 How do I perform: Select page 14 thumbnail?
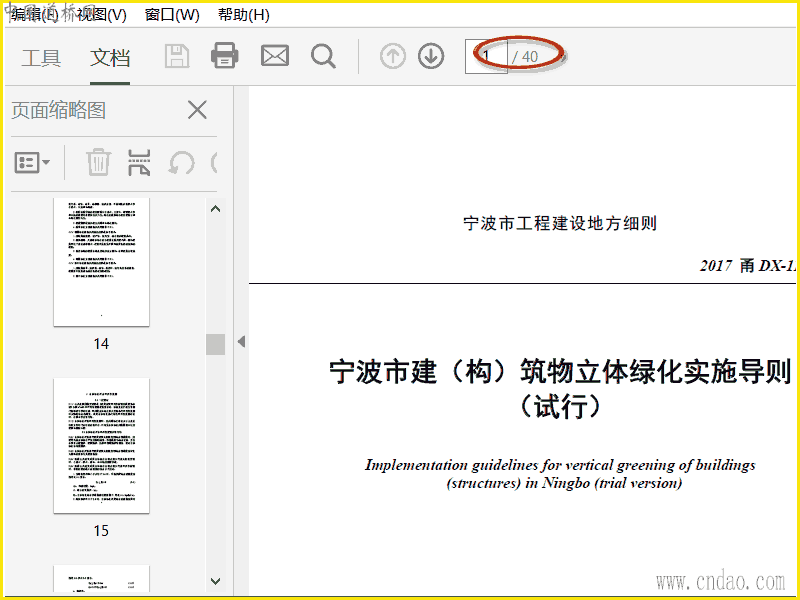click(102, 262)
